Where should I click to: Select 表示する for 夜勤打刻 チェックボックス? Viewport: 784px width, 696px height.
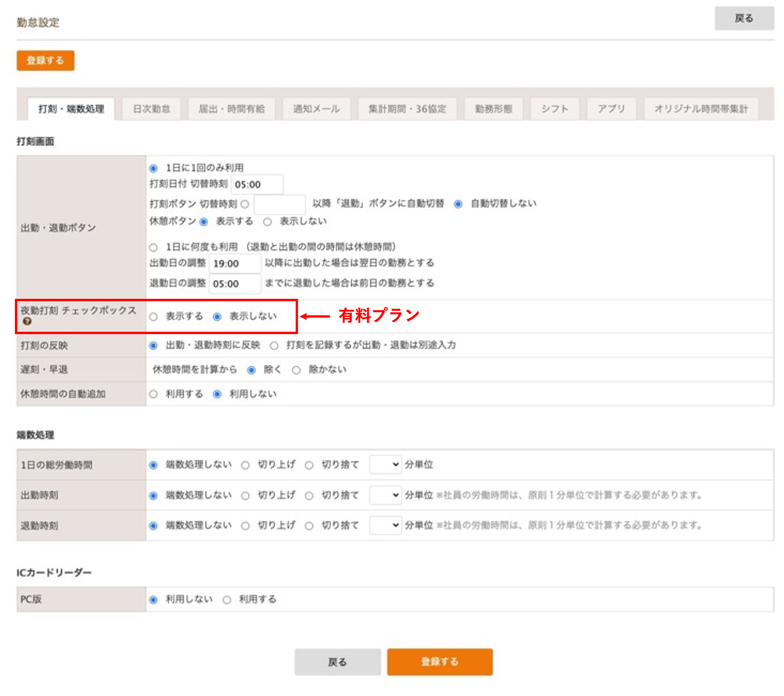[154, 316]
